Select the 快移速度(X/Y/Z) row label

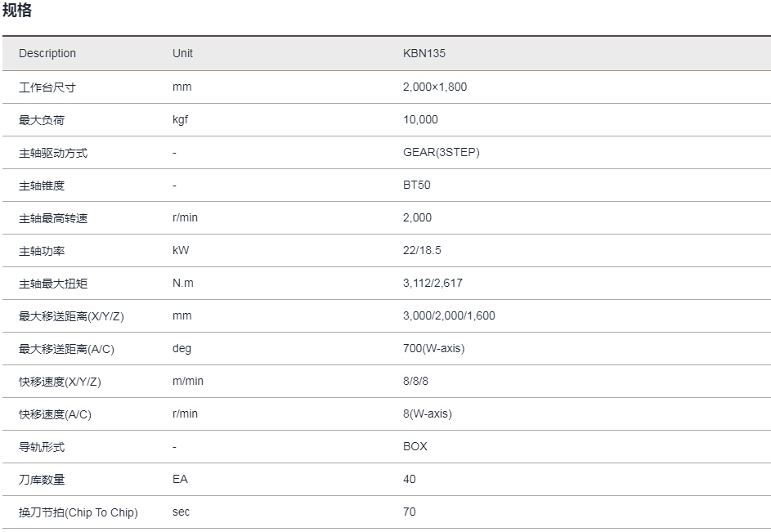coord(60,382)
